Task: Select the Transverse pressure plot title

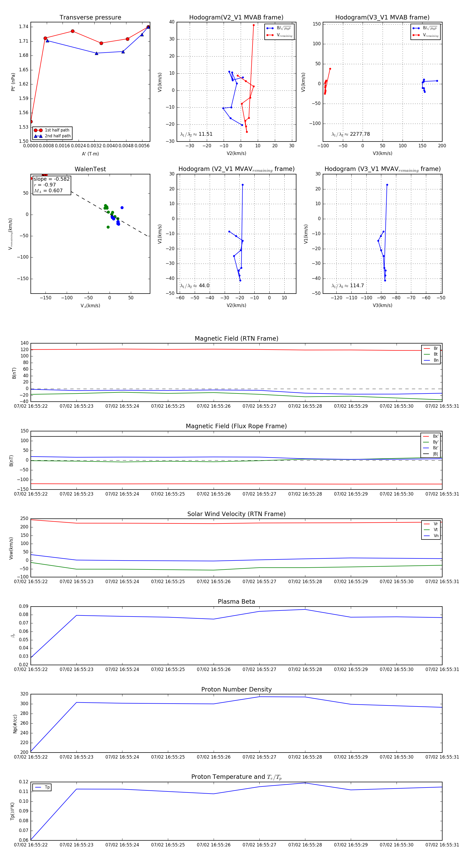Action: click(x=90, y=18)
